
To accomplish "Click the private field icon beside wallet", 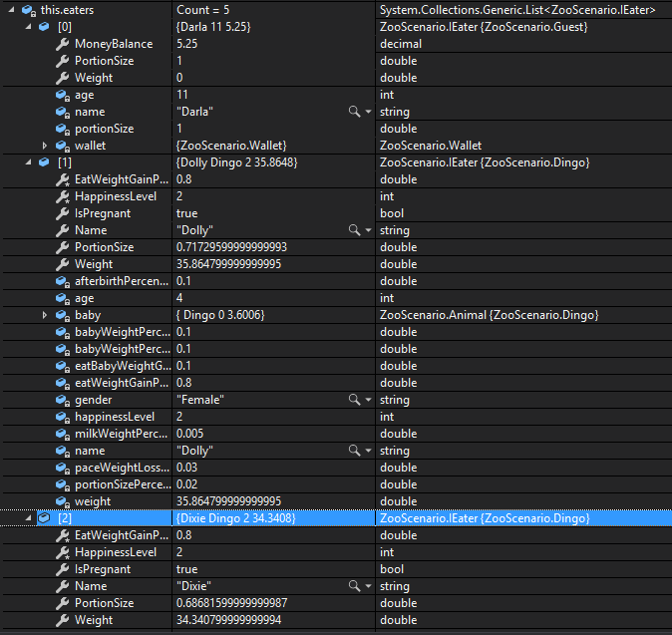I will coord(63,146).
